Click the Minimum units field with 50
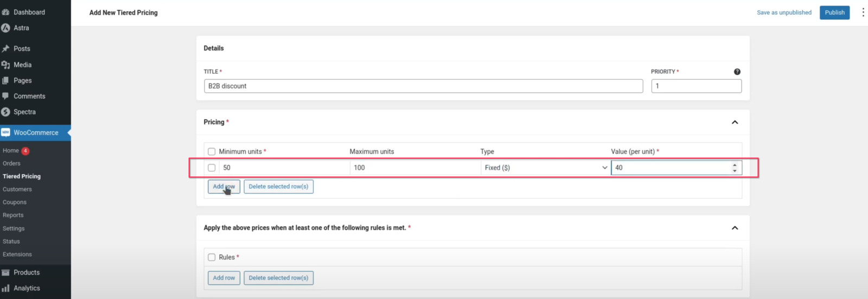Image resolution: width=868 pixels, height=299 pixels. pos(284,168)
